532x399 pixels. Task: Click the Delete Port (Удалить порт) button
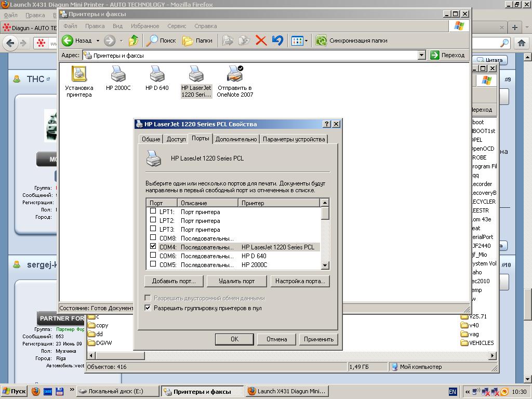click(236, 281)
